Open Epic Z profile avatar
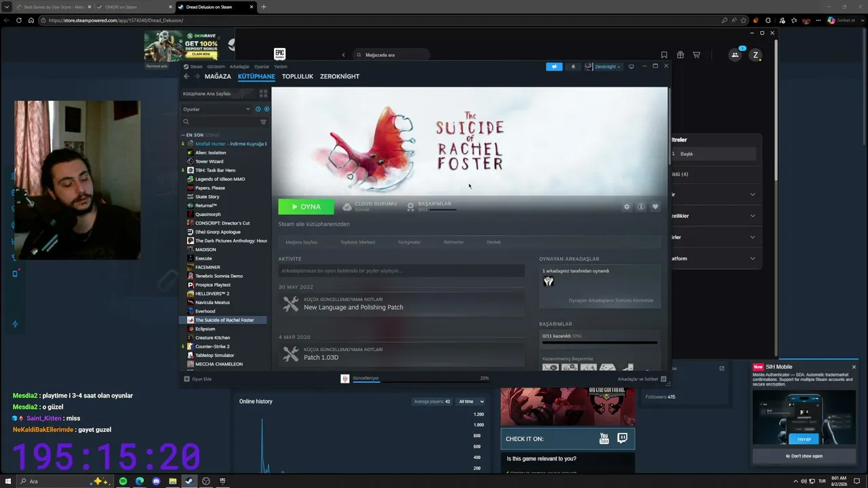 point(755,55)
